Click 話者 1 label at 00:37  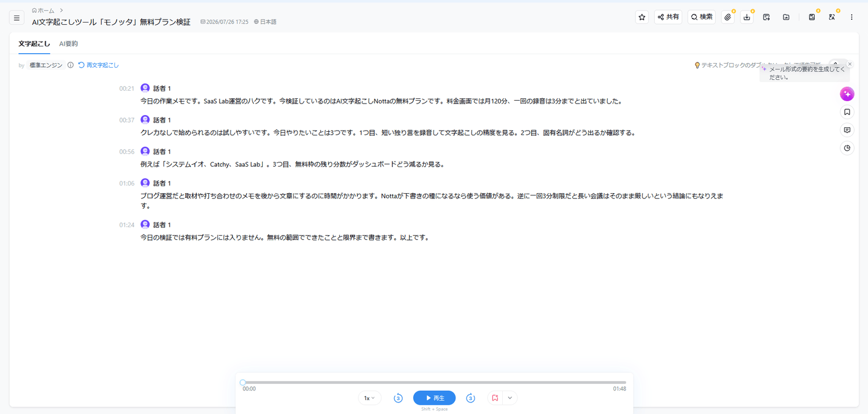coord(162,120)
